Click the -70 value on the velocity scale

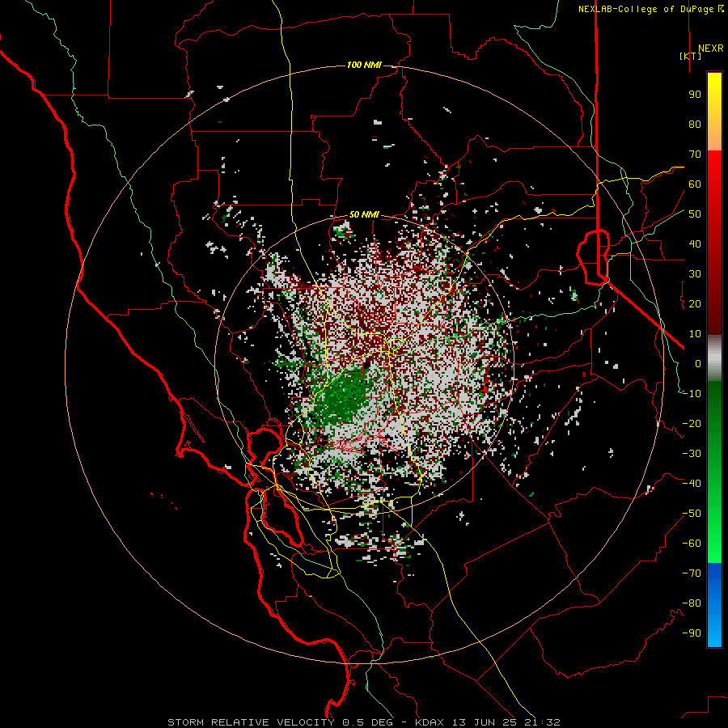692,574
